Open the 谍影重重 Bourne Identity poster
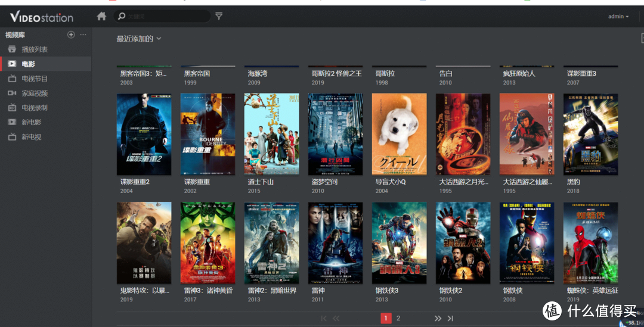644x327 pixels. [x=208, y=134]
